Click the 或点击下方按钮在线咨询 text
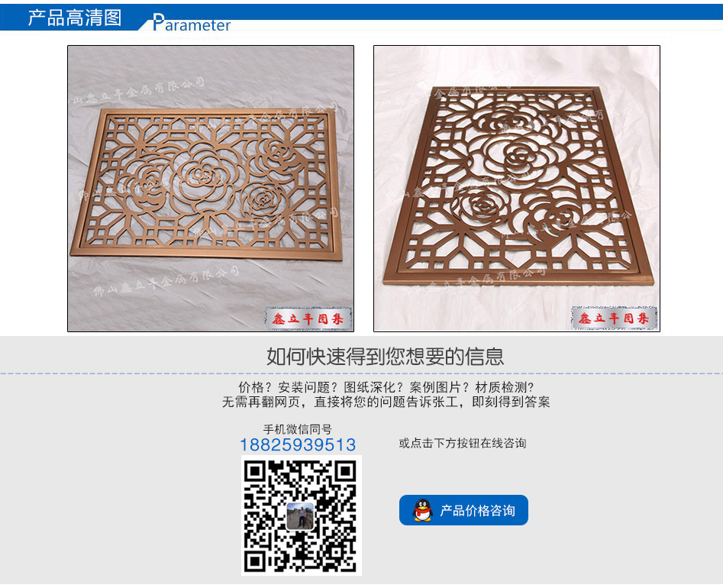The width and height of the screenshot is (723, 588). [x=463, y=443]
